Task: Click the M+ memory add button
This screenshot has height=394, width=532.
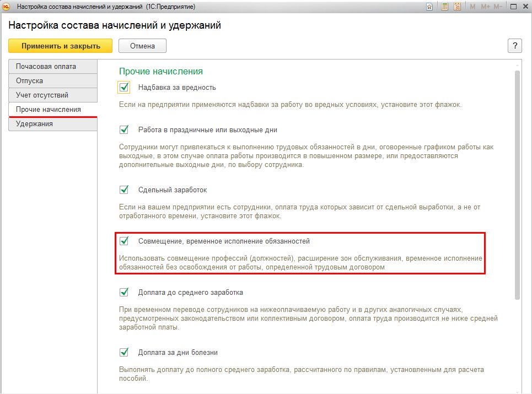Action: [x=485, y=7]
